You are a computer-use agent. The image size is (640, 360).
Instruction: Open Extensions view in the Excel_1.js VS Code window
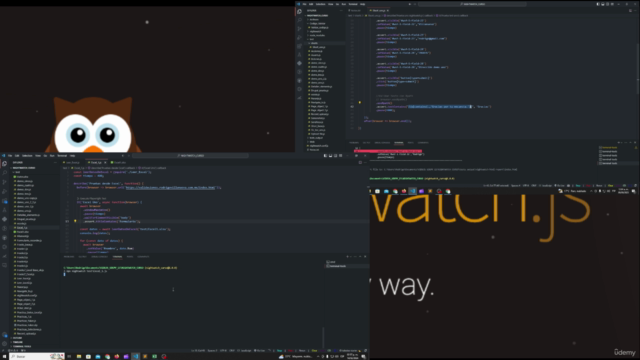[x=4, y=201]
